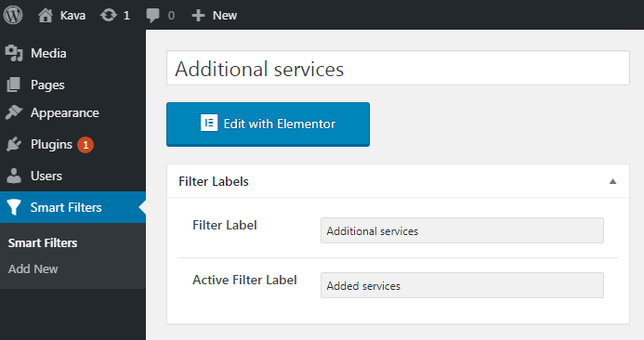The width and height of the screenshot is (644, 340).
Task: Click the comments count 0
Action: (171, 16)
